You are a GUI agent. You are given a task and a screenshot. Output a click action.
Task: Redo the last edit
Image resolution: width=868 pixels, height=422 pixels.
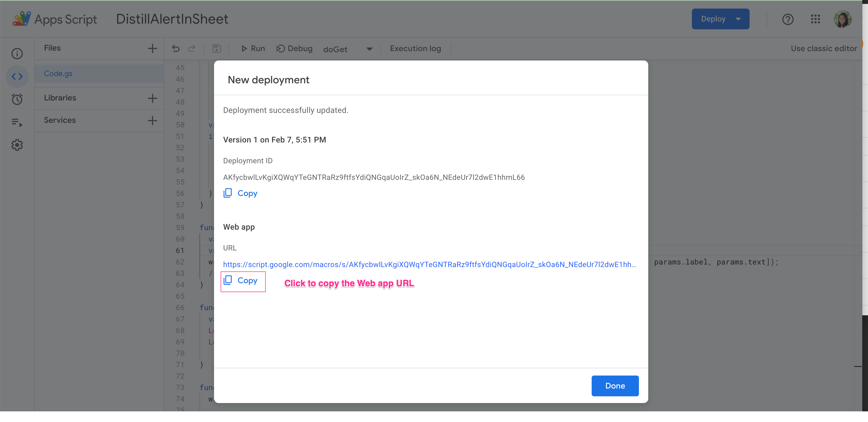click(x=192, y=49)
